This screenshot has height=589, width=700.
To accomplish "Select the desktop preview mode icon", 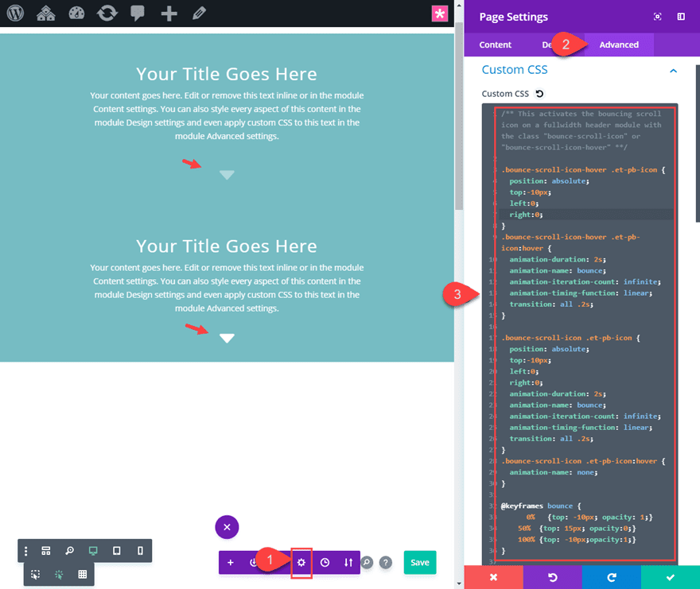I will point(93,551).
